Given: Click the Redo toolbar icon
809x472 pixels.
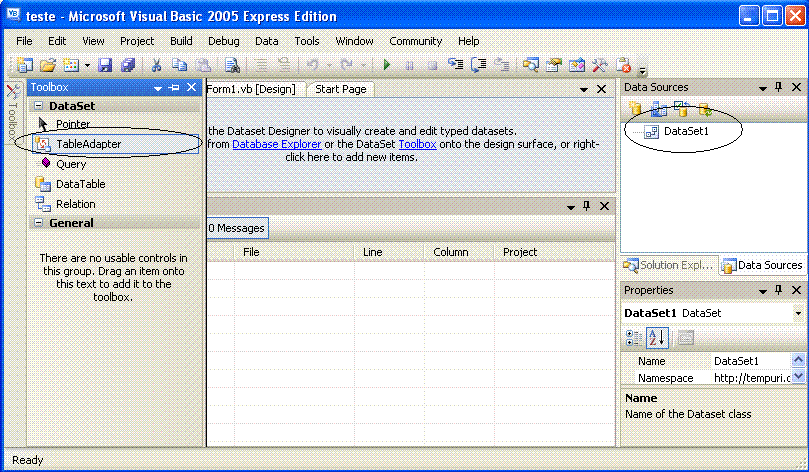Looking at the screenshot, I should pyautogui.click(x=347, y=65).
